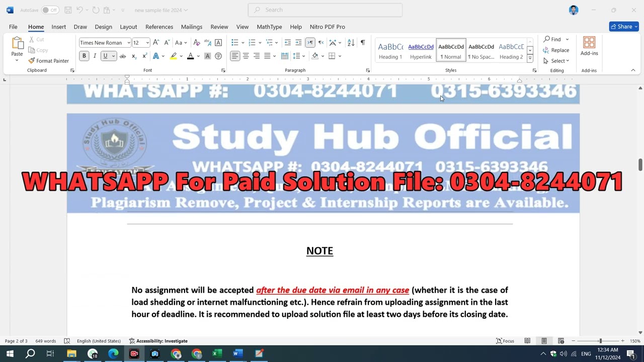Open Font dialog launcher

pos(223,70)
